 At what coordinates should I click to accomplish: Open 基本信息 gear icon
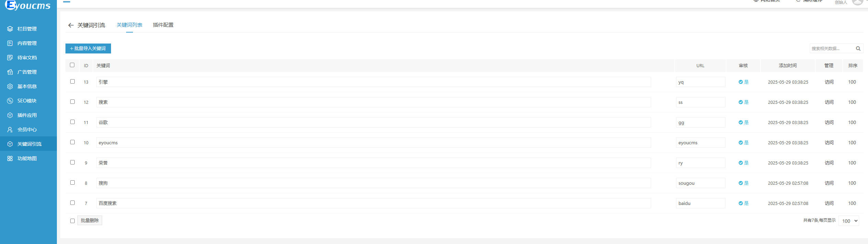(x=10, y=86)
